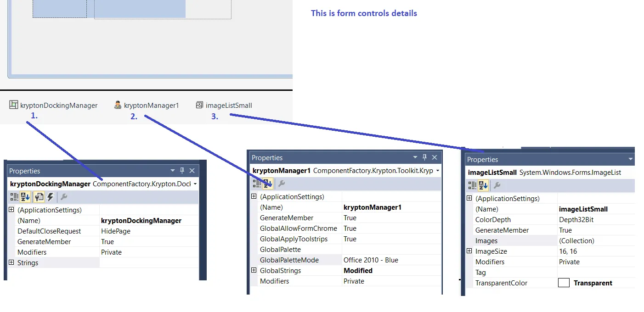Select GenerateMember value in kryptonDockingManager panel

149,242
